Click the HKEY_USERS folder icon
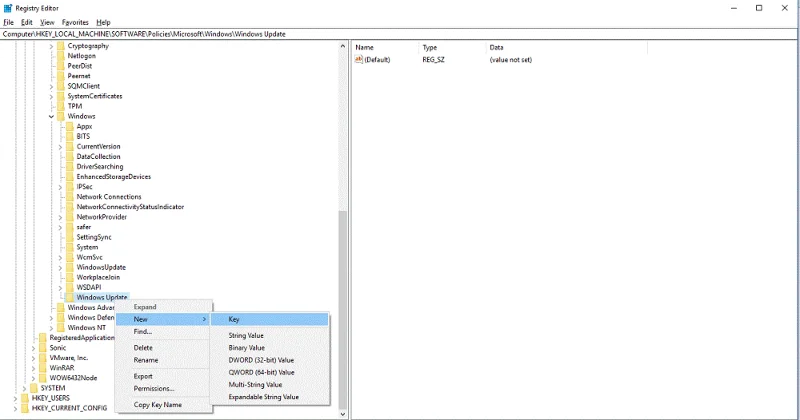Image resolution: width=800 pixels, height=420 pixels. (25, 398)
